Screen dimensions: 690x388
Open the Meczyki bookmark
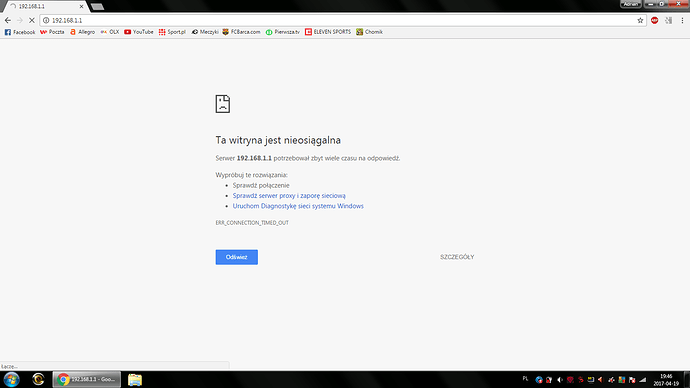click(205, 32)
